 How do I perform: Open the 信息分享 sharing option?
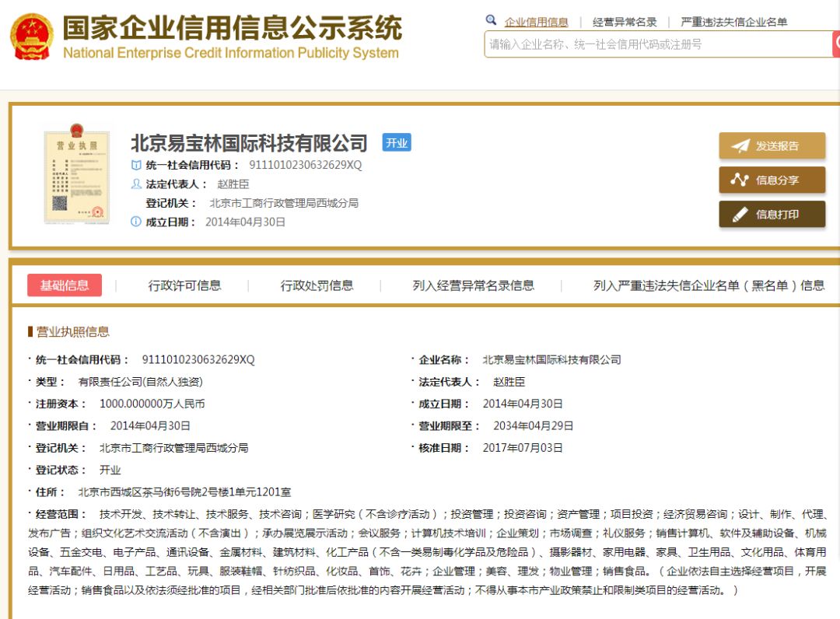point(771,180)
